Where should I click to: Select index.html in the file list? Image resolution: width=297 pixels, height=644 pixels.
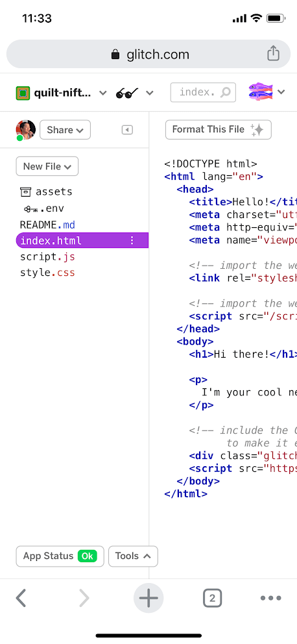(82, 240)
